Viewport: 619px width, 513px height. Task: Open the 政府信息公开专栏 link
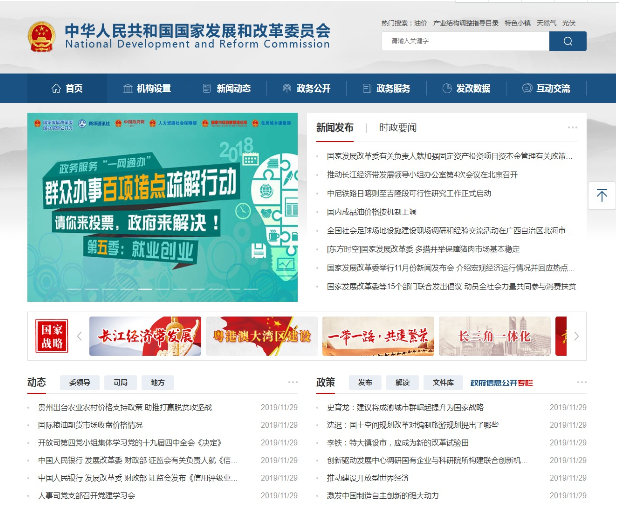(501, 383)
